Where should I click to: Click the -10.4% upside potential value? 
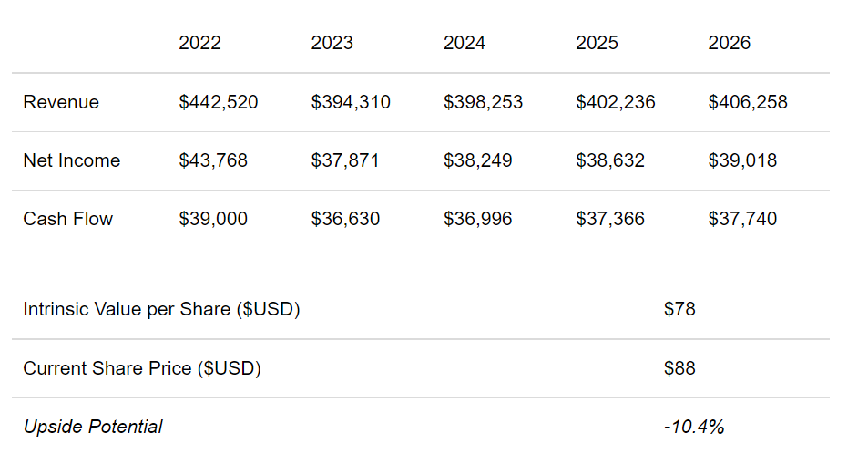click(x=694, y=427)
